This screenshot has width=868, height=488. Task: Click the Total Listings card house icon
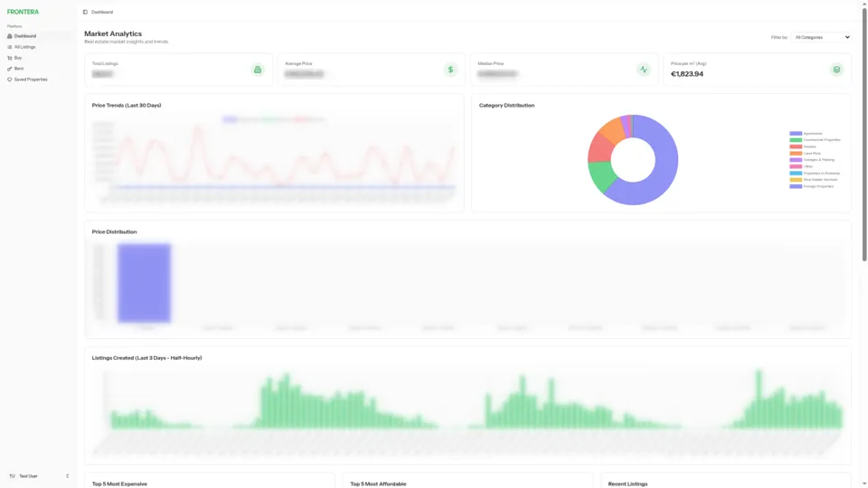(258, 70)
